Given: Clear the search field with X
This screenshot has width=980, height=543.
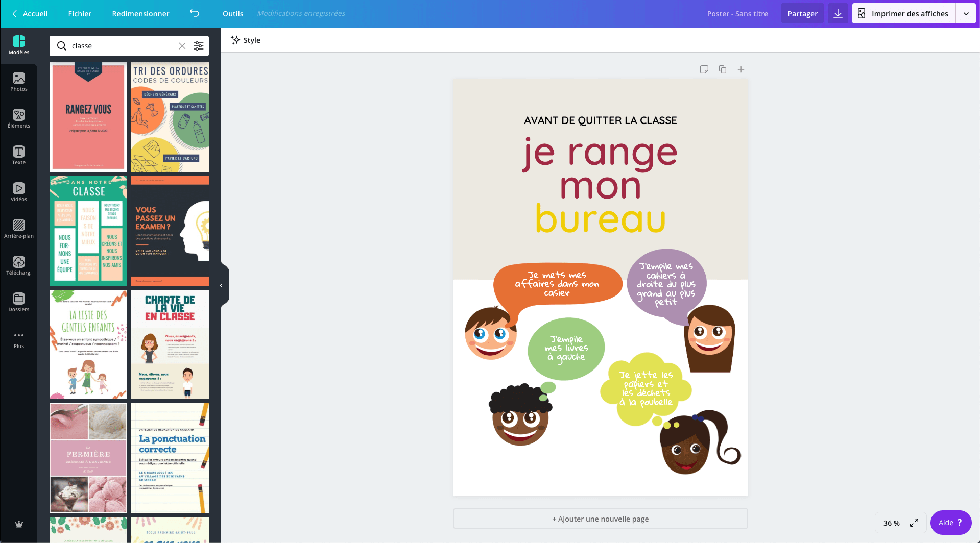Looking at the screenshot, I should coord(182,46).
